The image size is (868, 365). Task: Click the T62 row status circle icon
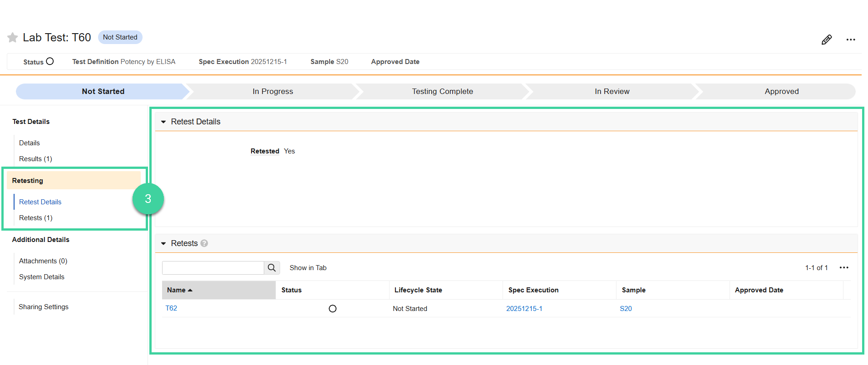(333, 309)
